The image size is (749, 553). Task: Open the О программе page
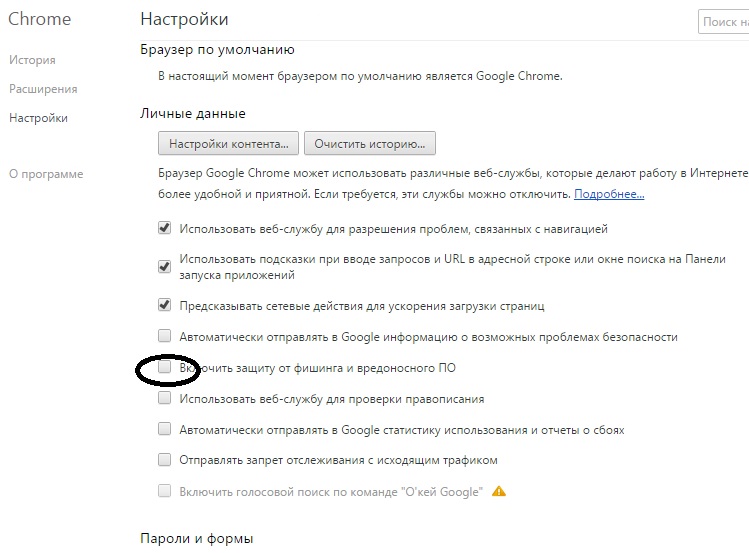click(x=46, y=174)
